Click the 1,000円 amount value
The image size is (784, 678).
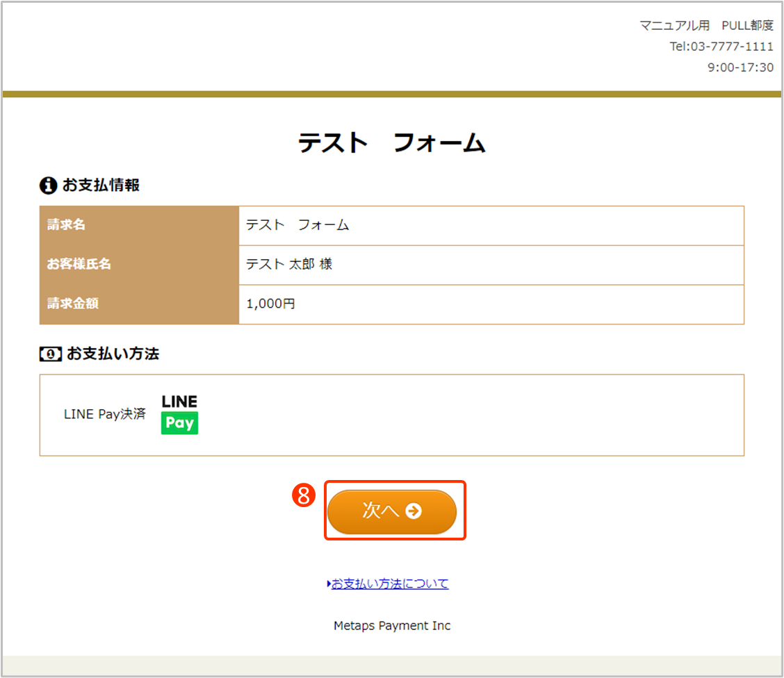tap(270, 304)
